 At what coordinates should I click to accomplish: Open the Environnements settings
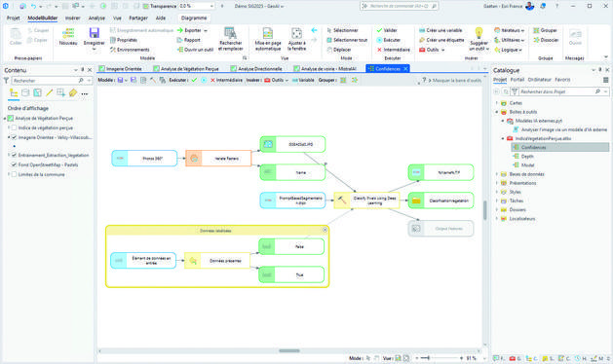130,50
